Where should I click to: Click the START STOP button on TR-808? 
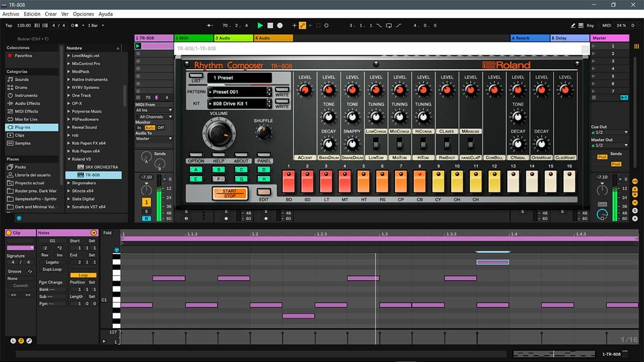coord(229,194)
